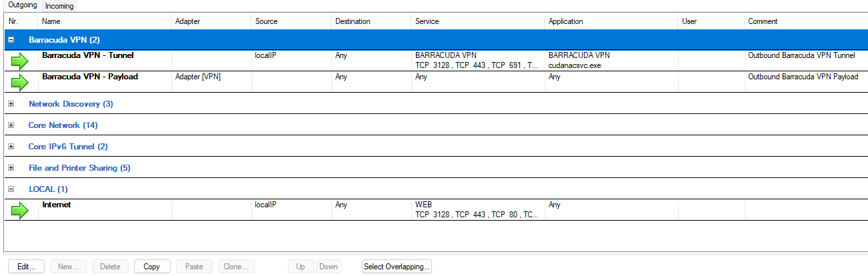This screenshot has height=276, width=868.
Task: Click green arrow icon of Barracuda VPN - Tunnel rule
Action: [20, 61]
